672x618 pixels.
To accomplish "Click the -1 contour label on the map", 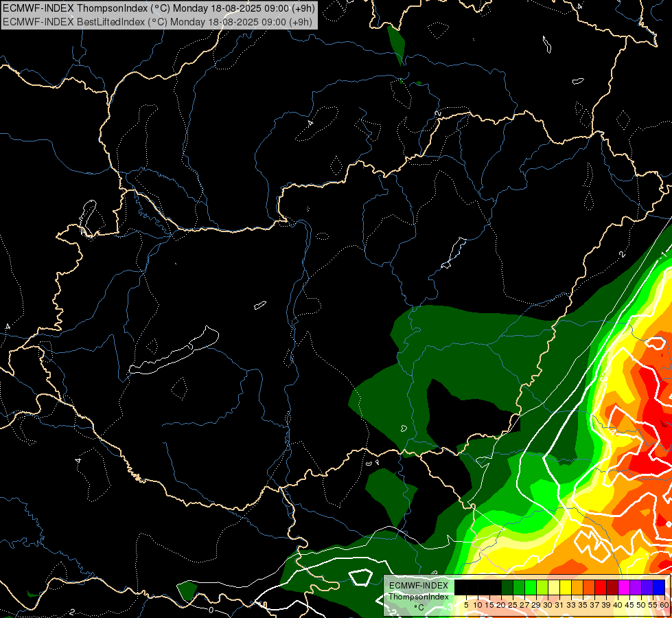I will click(x=664, y=254).
